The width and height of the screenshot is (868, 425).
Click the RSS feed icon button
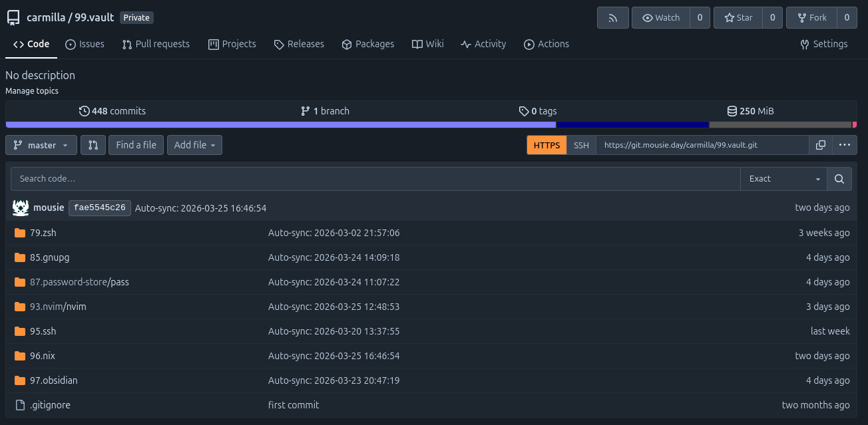[x=613, y=18]
